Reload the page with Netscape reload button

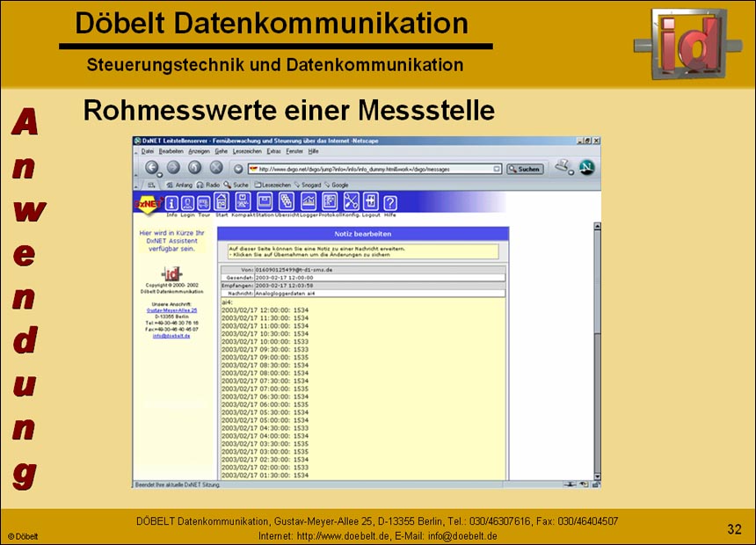pyautogui.click(x=195, y=167)
